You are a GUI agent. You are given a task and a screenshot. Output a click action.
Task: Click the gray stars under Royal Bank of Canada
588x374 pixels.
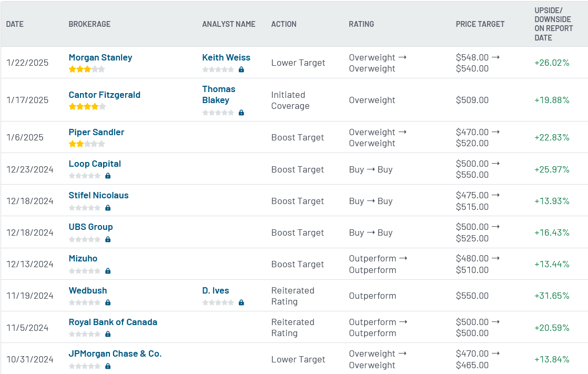tap(85, 334)
